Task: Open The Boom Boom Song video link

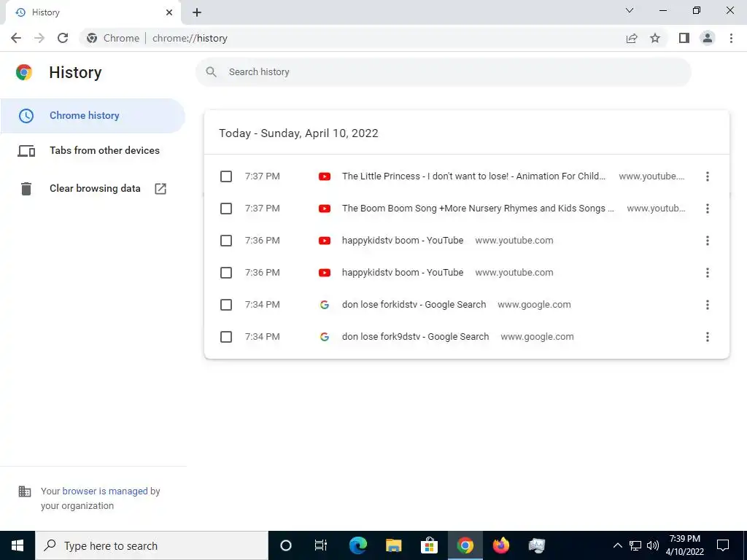Action: tap(478, 208)
